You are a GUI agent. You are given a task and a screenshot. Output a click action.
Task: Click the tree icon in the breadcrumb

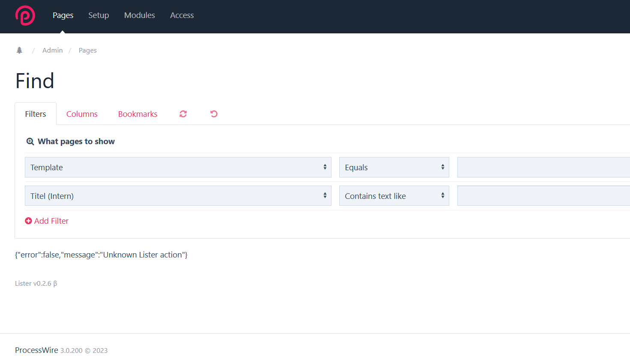point(19,50)
